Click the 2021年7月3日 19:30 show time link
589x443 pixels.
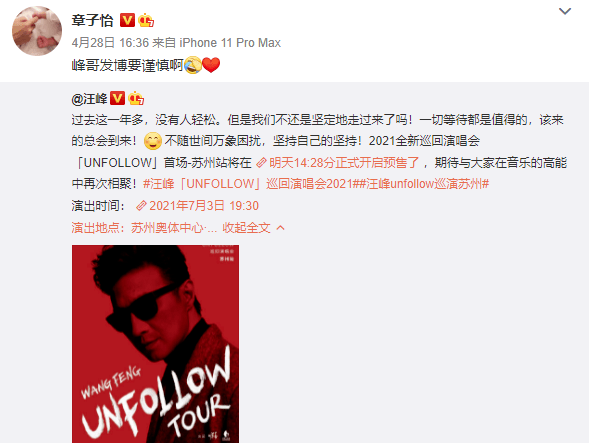tap(198, 206)
